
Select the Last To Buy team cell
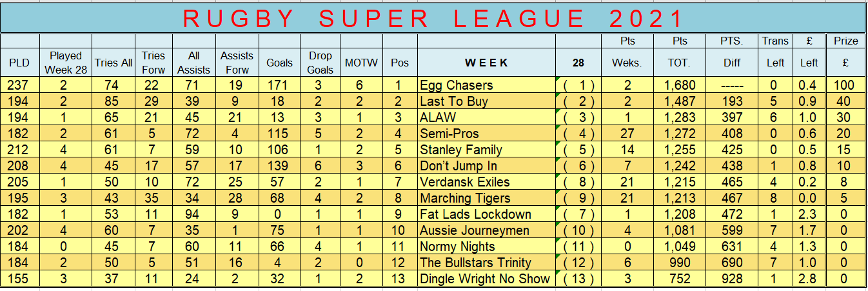(486, 101)
